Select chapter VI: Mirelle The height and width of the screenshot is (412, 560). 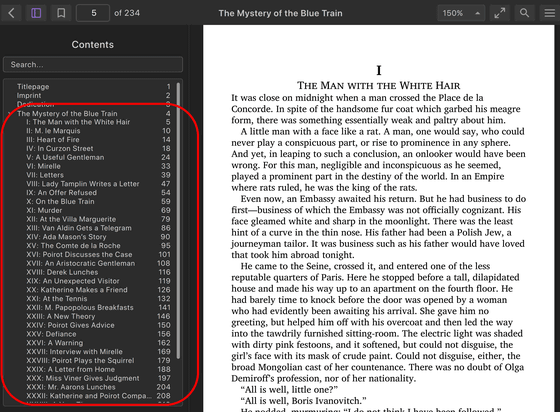point(98,166)
